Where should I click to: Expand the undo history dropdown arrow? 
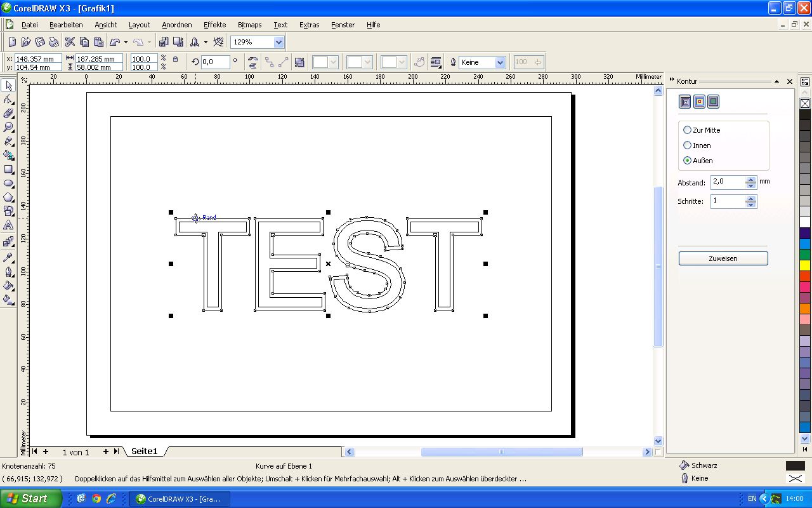tap(126, 42)
